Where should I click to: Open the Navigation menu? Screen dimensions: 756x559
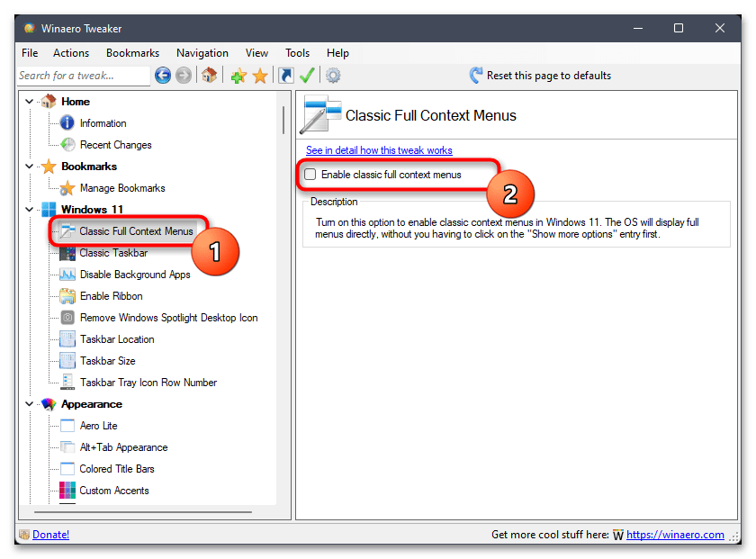tap(202, 52)
